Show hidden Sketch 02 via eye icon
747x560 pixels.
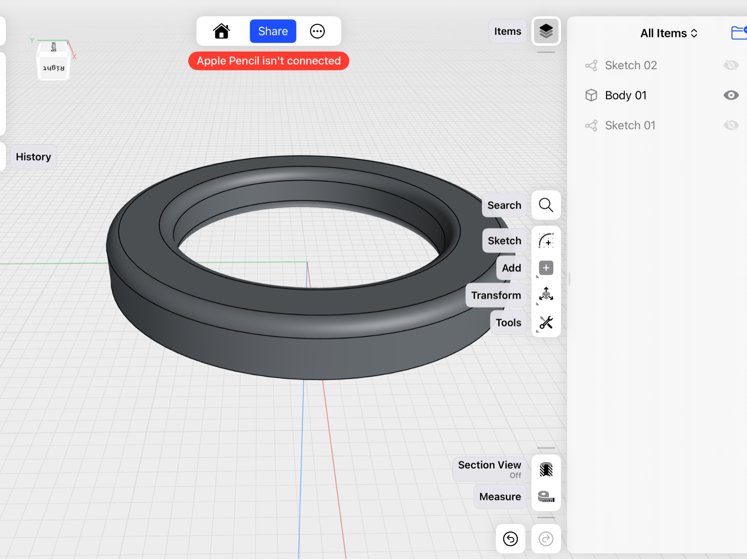[x=731, y=65]
